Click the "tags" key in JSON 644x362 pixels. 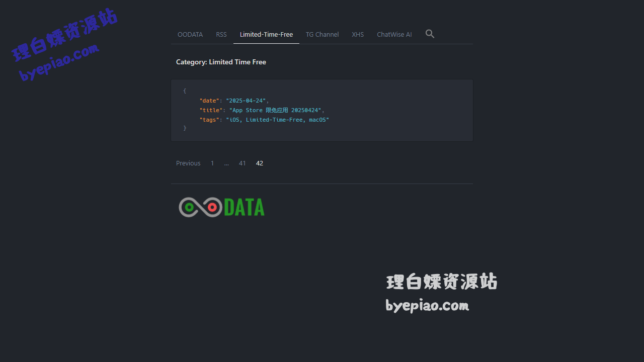point(209,120)
